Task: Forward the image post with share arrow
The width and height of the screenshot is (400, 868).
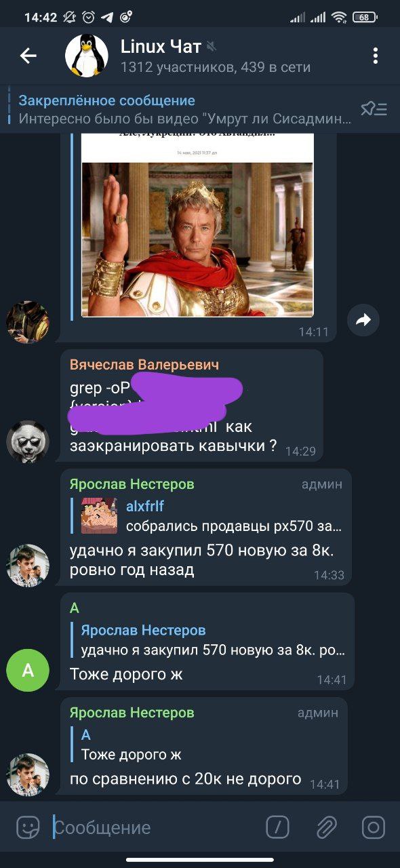Action: [363, 320]
